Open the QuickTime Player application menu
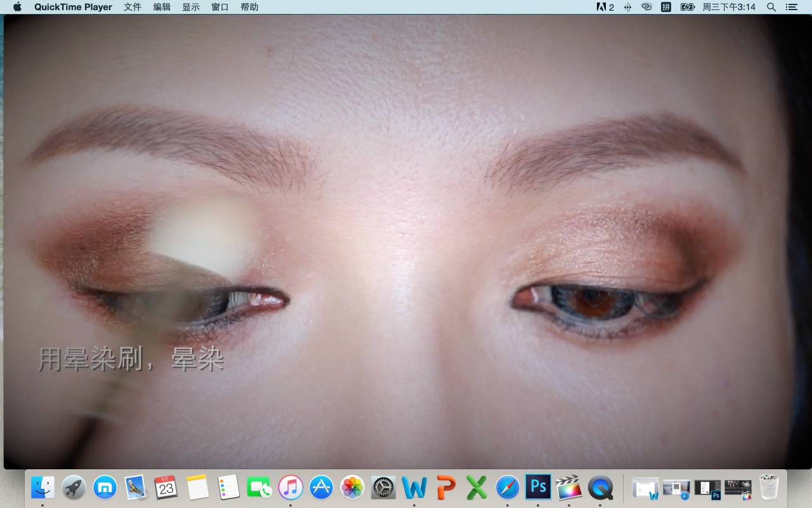This screenshot has width=812, height=508. [73, 7]
